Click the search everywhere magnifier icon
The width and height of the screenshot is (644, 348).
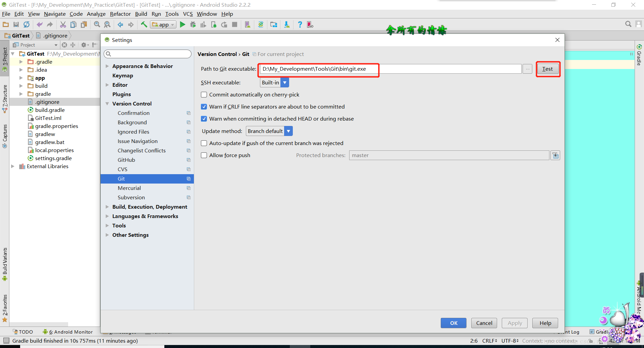coord(628,24)
